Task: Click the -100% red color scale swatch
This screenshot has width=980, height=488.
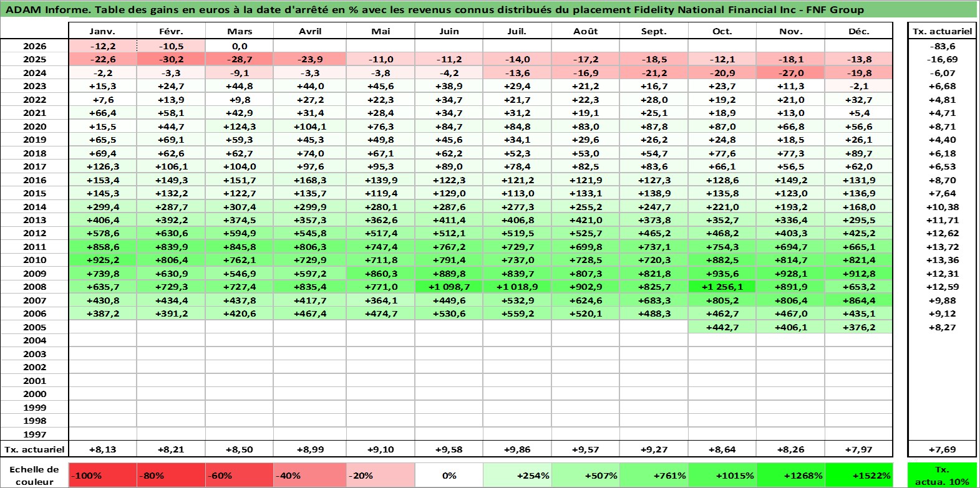Action: (103, 476)
